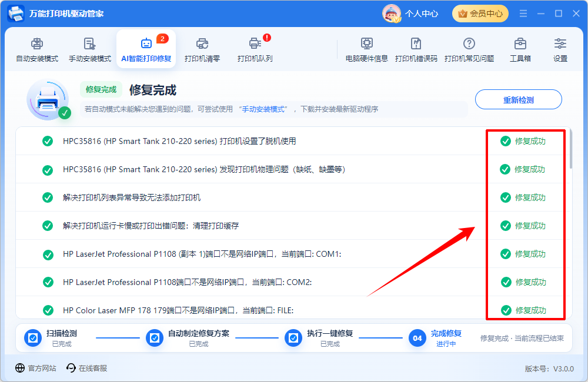Click the 重新检测 re-detect button
Image resolution: width=588 pixels, height=382 pixels.
[518, 100]
